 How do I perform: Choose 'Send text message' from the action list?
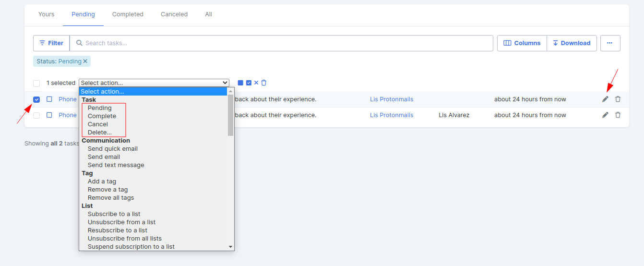(116, 165)
